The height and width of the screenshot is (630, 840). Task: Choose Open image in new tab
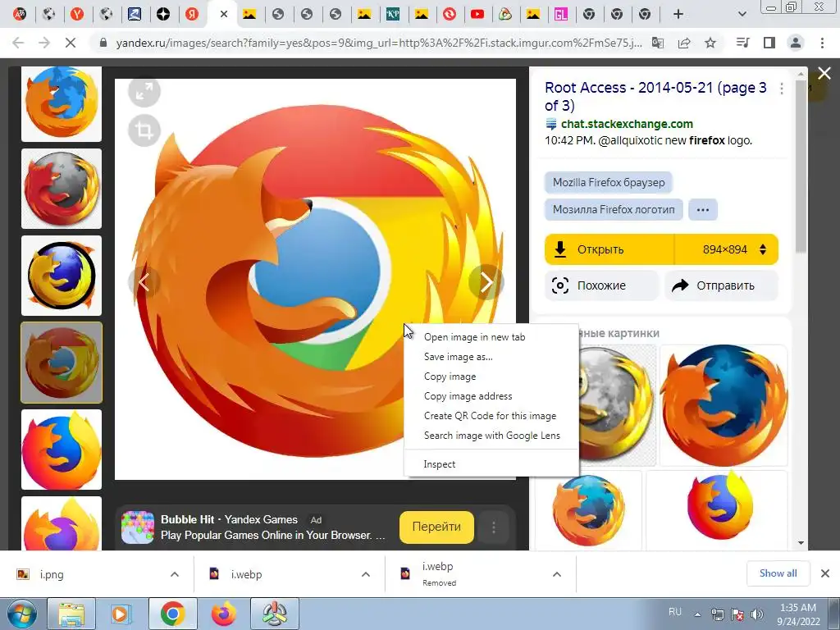[491, 337]
